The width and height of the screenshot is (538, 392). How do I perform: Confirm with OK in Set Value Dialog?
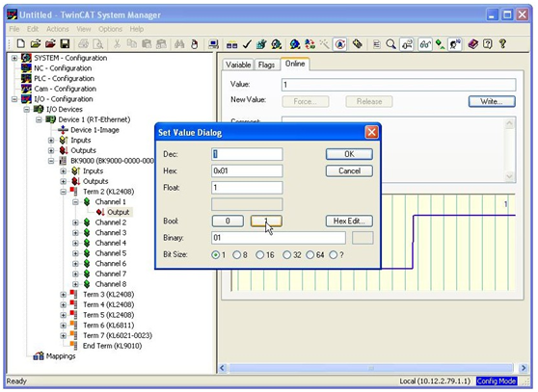click(x=349, y=154)
